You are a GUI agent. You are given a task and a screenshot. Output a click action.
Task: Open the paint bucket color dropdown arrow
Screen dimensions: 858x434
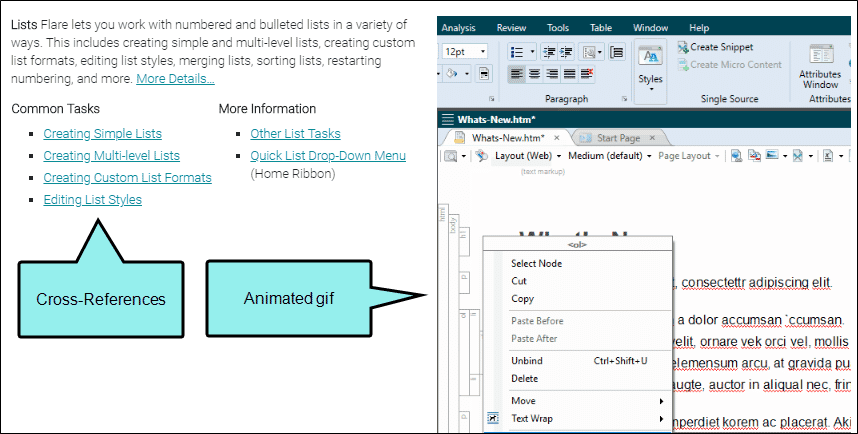point(467,73)
